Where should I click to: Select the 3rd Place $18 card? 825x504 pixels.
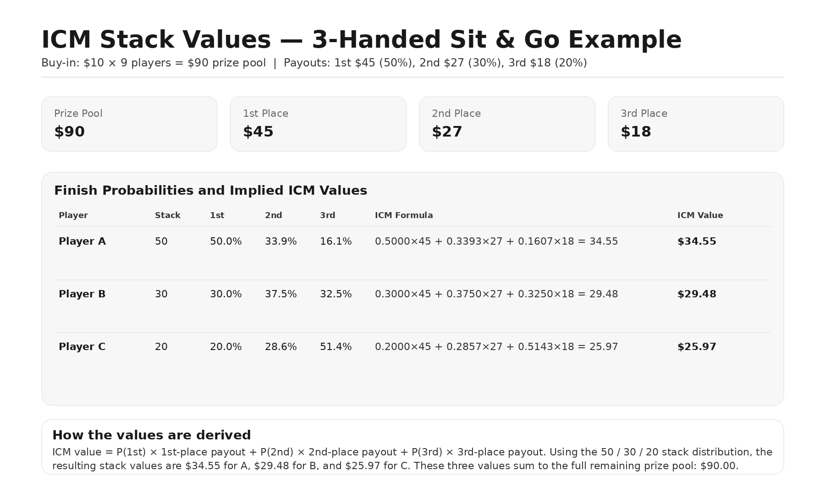(x=696, y=124)
